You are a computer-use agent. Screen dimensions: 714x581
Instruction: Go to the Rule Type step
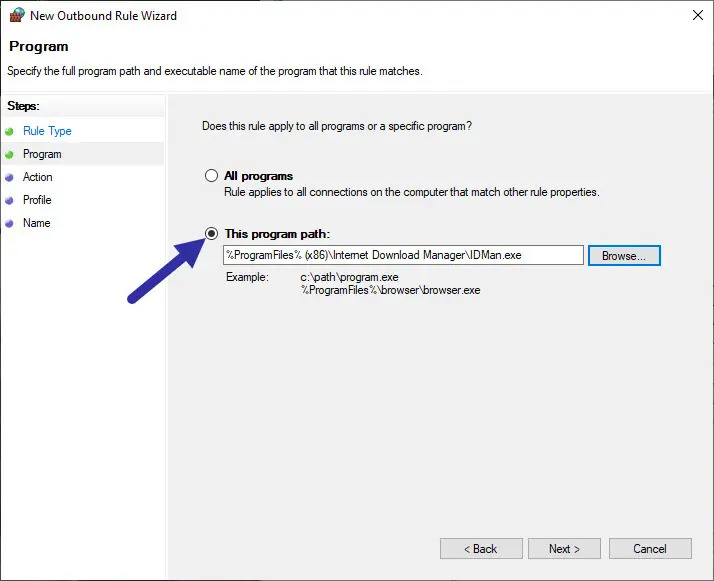47,131
